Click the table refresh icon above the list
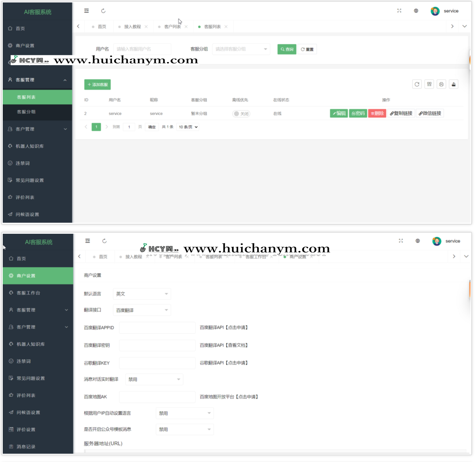Image resolution: width=476 pixels, height=462 pixels. pyautogui.click(x=416, y=84)
